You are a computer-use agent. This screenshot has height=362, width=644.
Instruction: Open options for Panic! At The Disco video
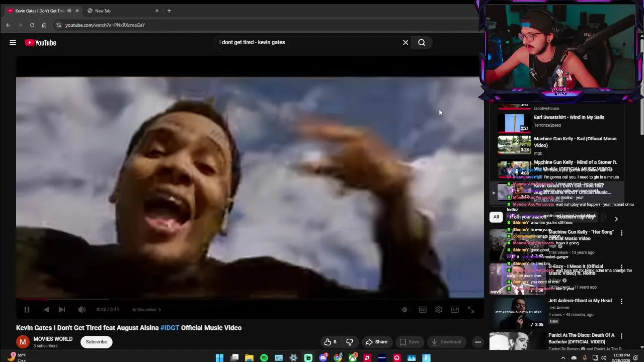pyautogui.click(x=621, y=336)
